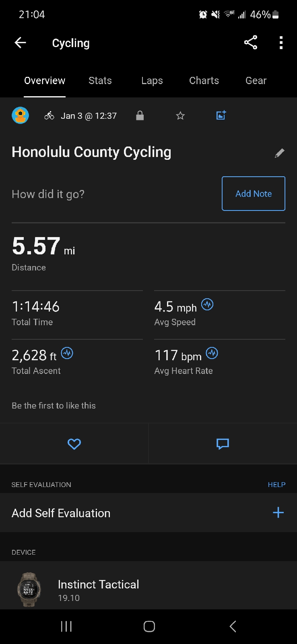297x644 pixels.
Task: Open the share icon
Action: click(x=250, y=43)
